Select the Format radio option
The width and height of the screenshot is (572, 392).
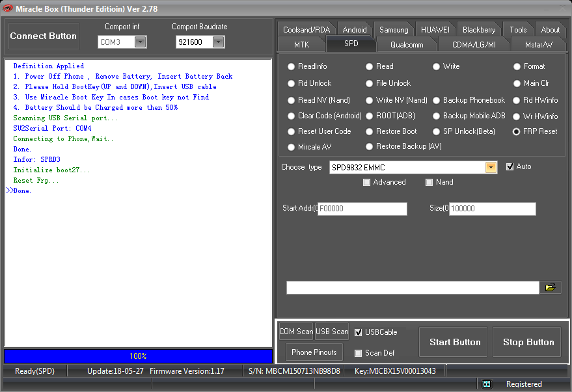[x=517, y=67]
